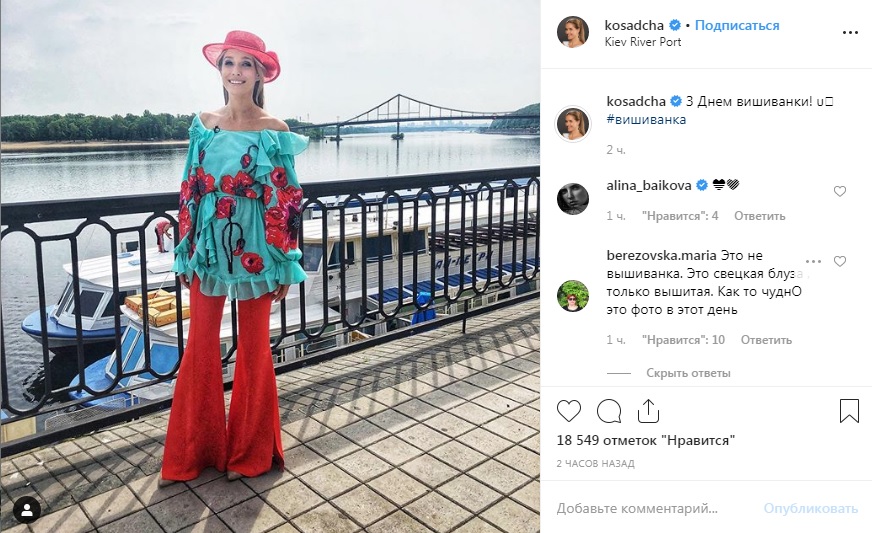Click the Подписаться follow link
Viewport: 872px width, 533px height.
737,26
